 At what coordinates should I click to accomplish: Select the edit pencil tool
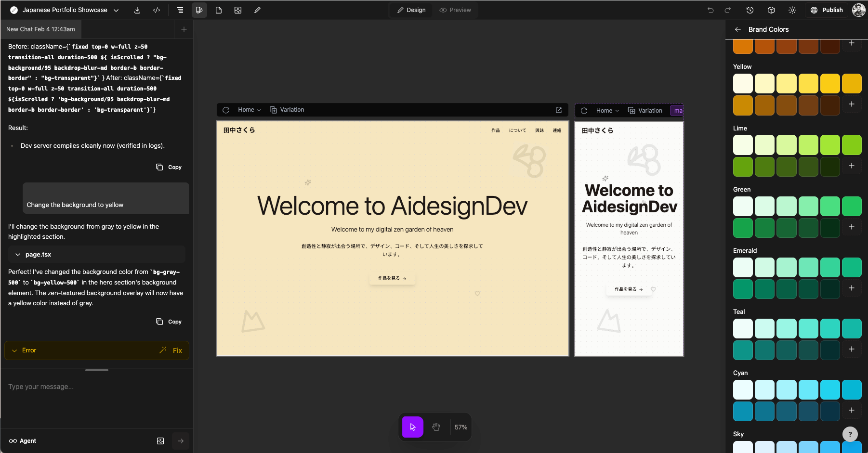pos(257,10)
